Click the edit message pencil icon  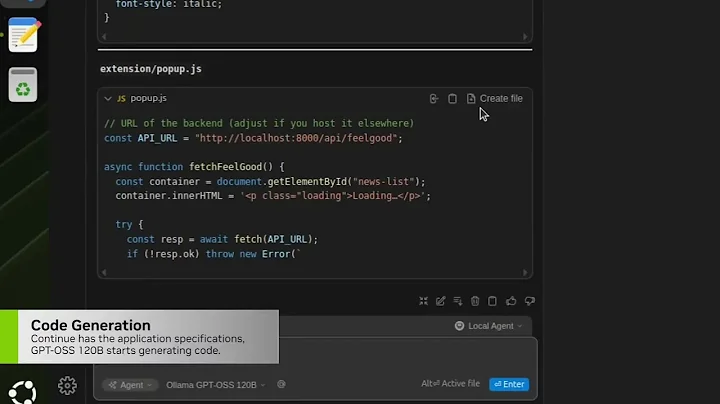point(440,301)
